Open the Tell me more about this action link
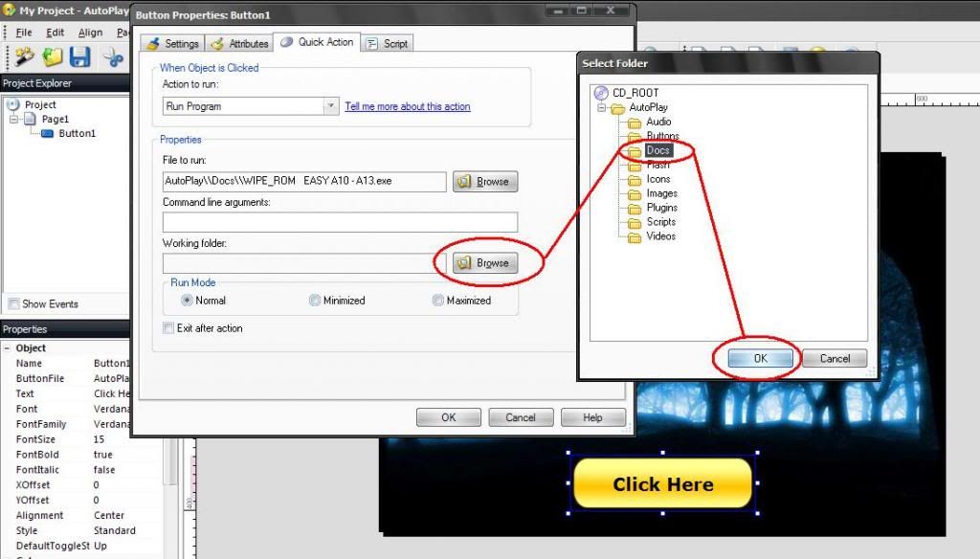 [408, 106]
